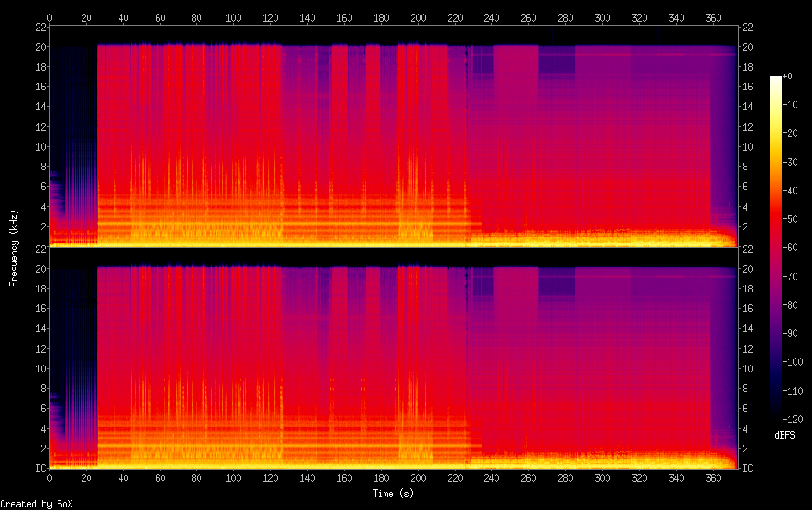812x510 pixels.
Task: Click the white top end of the color scale bar
Action: point(776,79)
